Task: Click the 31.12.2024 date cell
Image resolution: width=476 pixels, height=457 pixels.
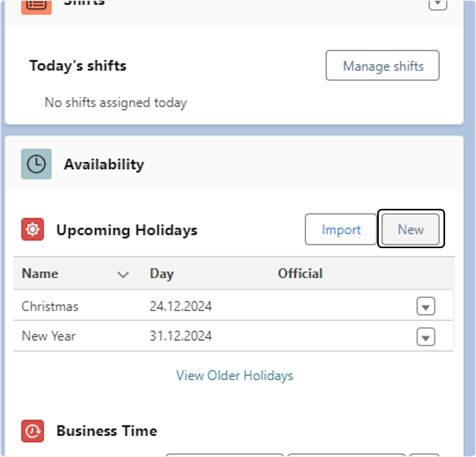Action: pos(180,336)
